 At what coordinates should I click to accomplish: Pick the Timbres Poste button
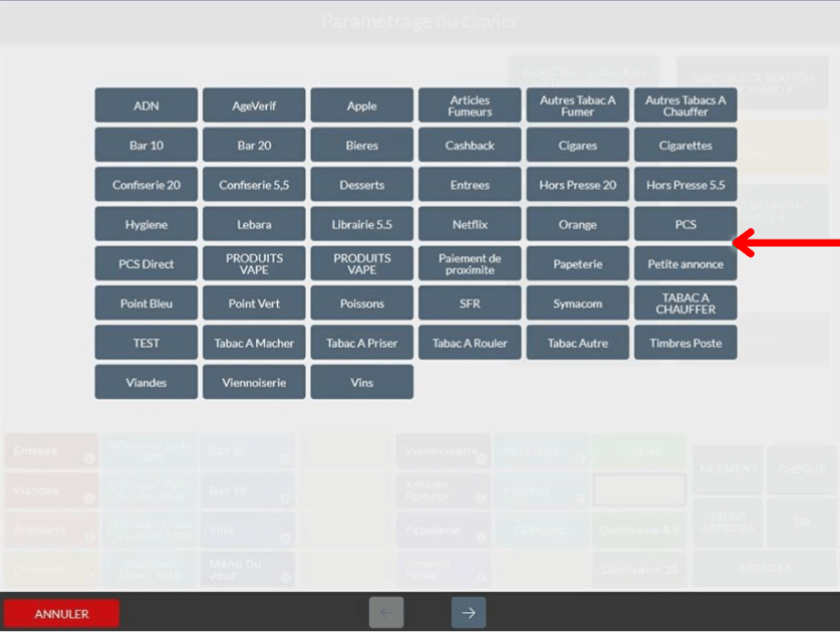pos(686,343)
